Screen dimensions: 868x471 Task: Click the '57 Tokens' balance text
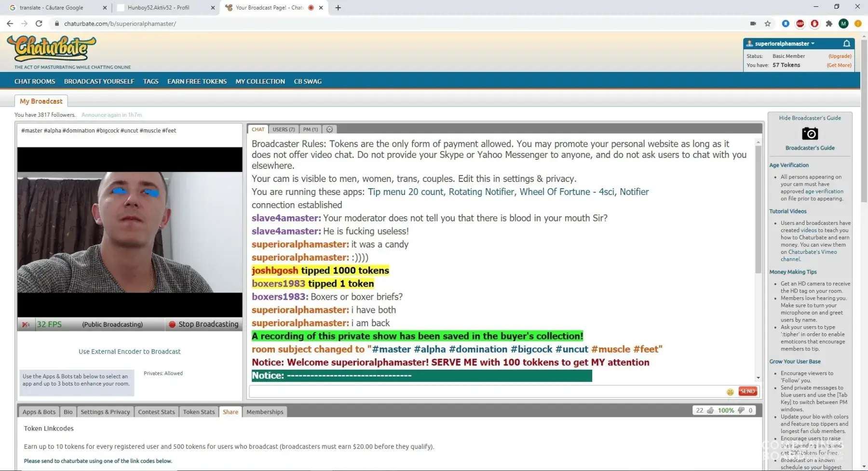[x=786, y=65]
